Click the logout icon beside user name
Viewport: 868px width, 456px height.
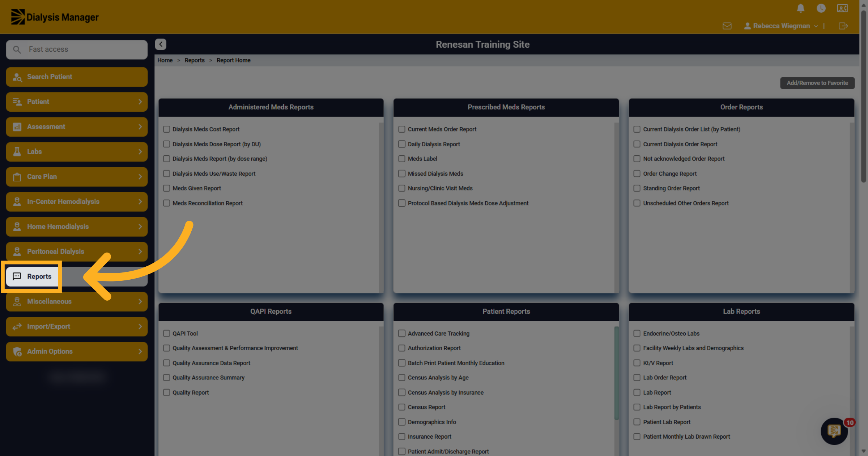pyautogui.click(x=843, y=26)
